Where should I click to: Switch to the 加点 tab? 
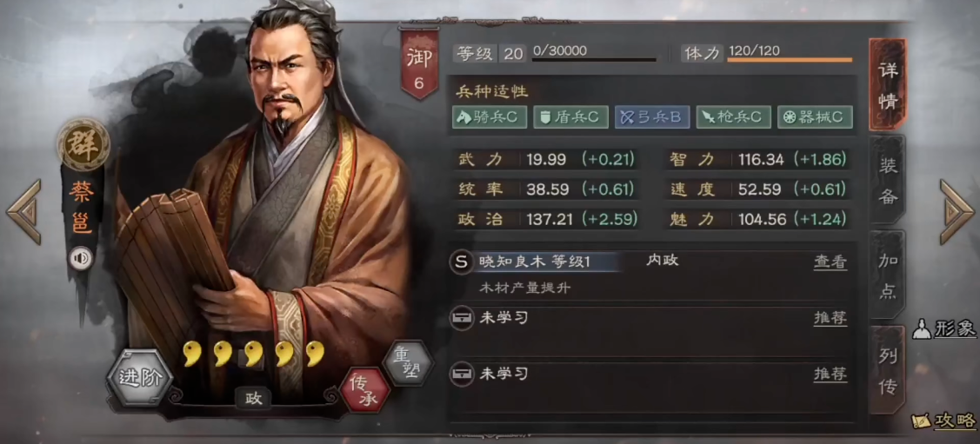(x=888, y=275)
